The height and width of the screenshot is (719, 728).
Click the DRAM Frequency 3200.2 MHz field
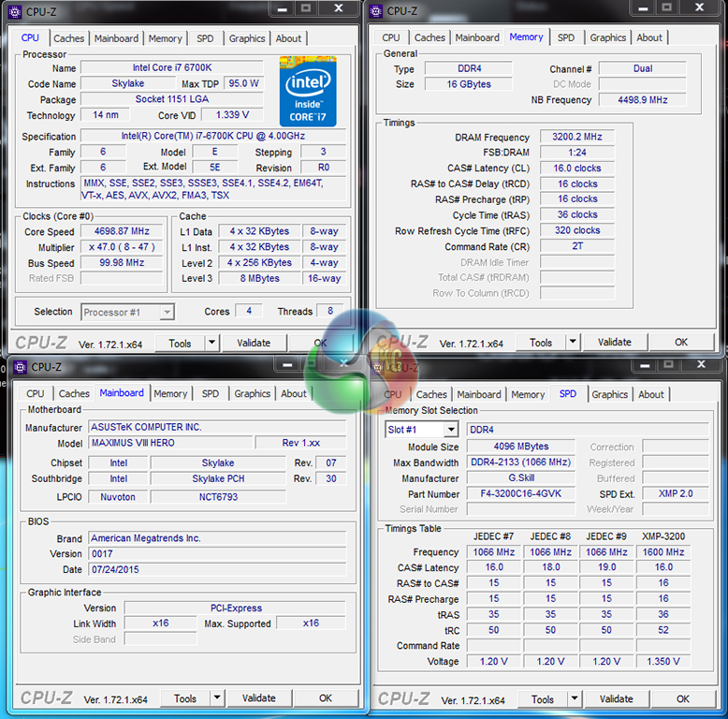(x=577, y=137)
